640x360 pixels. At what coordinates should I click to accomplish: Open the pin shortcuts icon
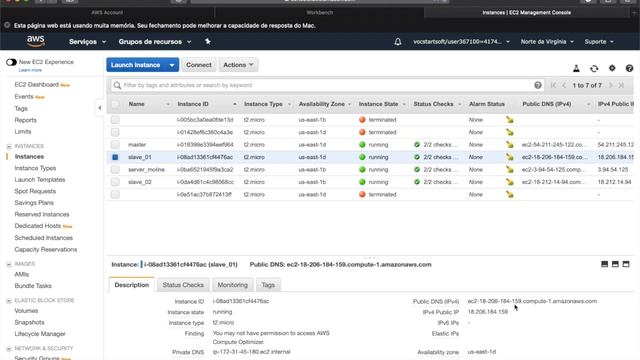pyautogui.click(x=208, y=41)
